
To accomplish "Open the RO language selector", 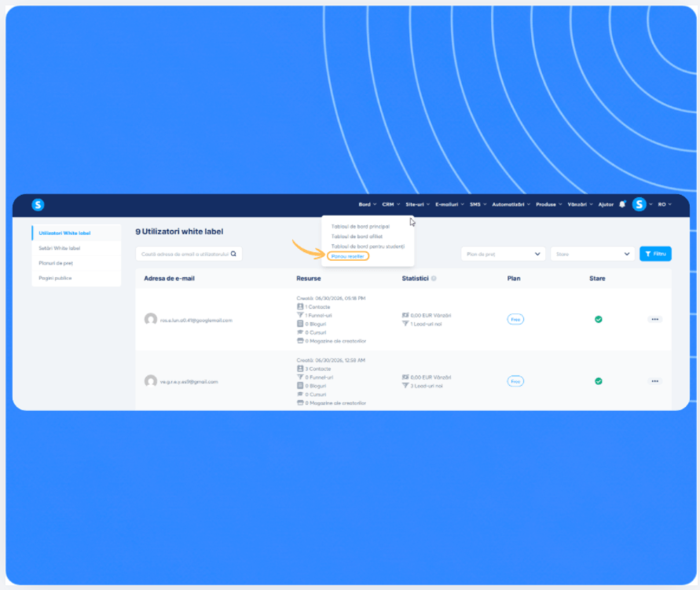I will coord(665,204).
